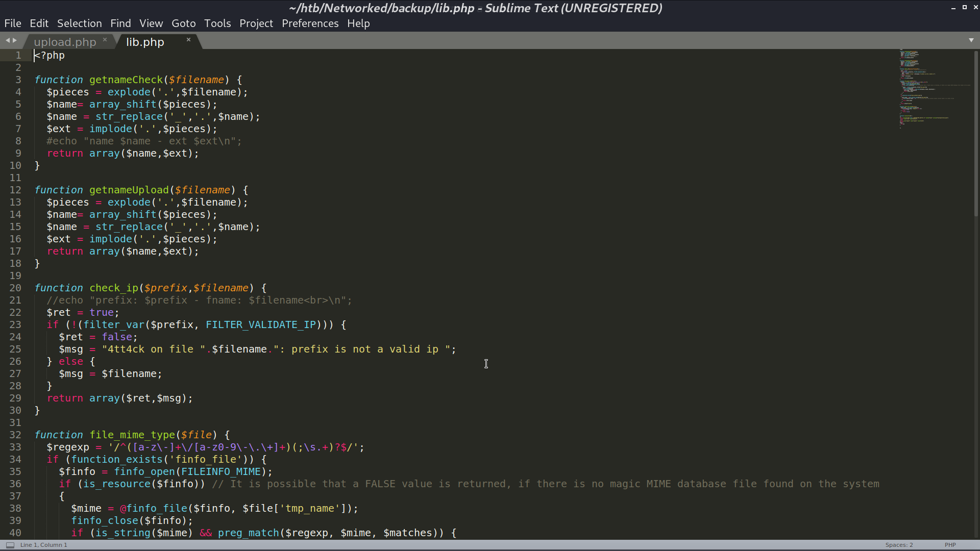
Task: Change syntax via PHP status item
Action: 950,545
